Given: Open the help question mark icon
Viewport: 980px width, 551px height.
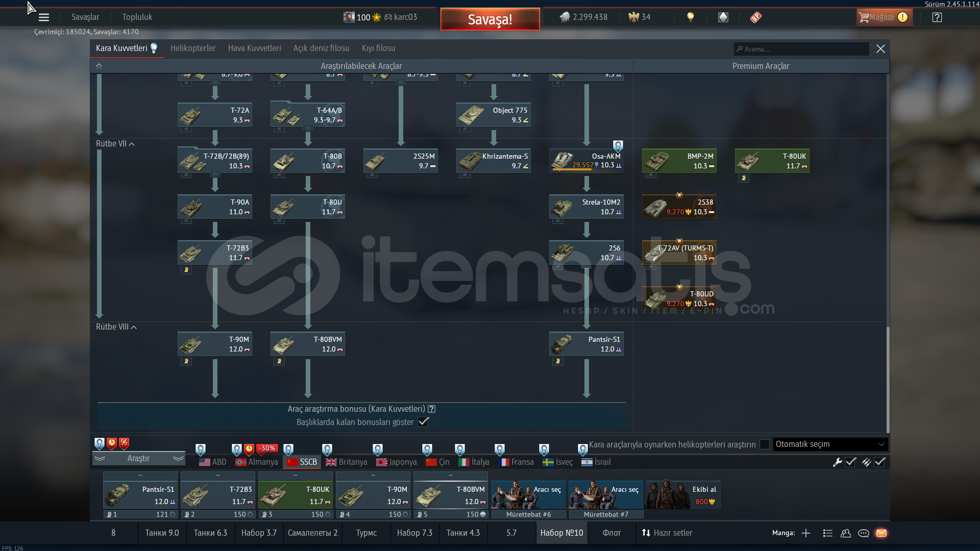Looking at the screenshot, I should [937, 17].
